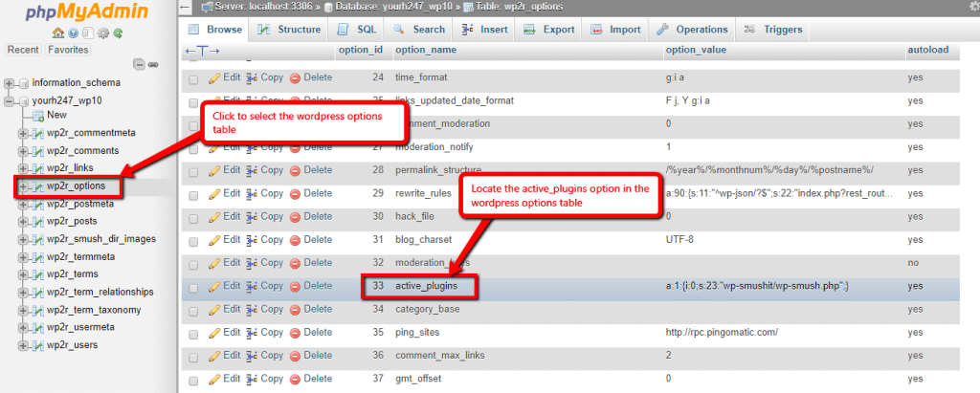Open Database: yourh247_wp10 breadcrumb link
This screenshot has width=980, height=393.
pos(391,7)
